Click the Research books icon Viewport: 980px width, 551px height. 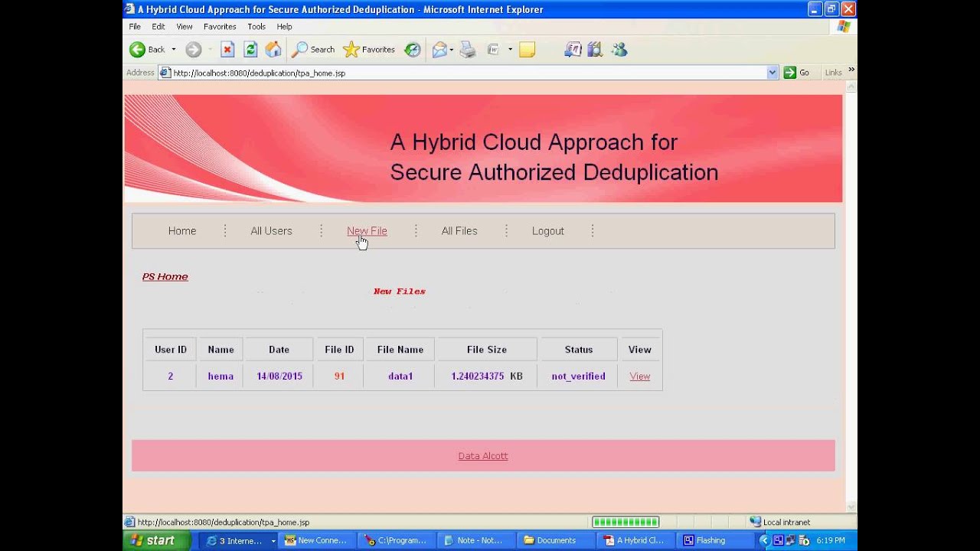click(595, 50)
